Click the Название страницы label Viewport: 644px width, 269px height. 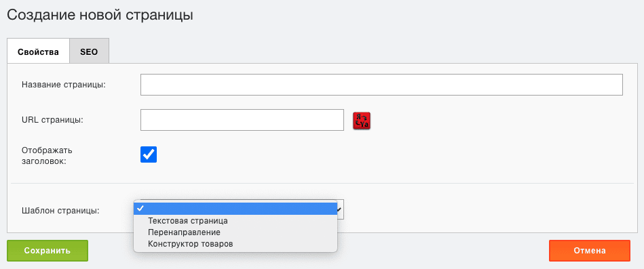coord(64,85)
